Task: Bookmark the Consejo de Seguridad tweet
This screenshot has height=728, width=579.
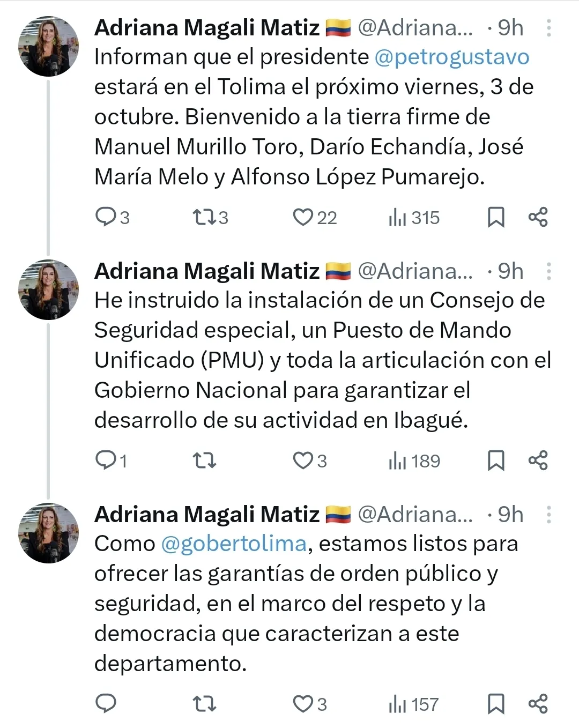Action: pos(496,460)
